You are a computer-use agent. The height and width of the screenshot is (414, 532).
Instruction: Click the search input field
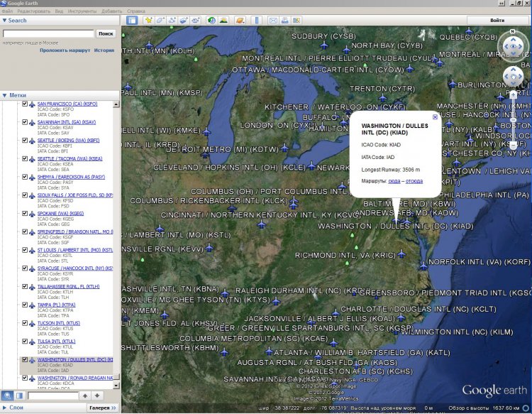(x=48, y=33)
